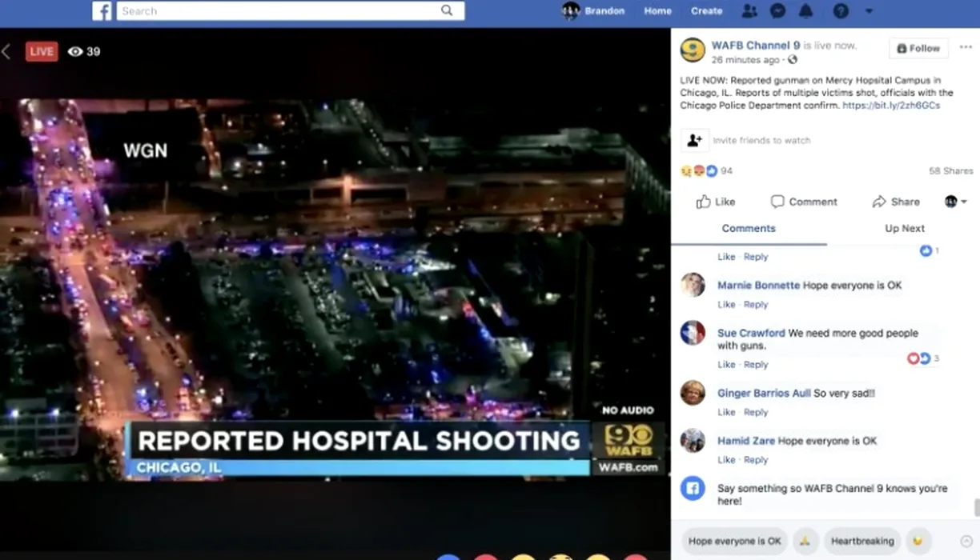Switch to the Up Next tab
This screenshot has height=560, width=980.
coord(904,229)
